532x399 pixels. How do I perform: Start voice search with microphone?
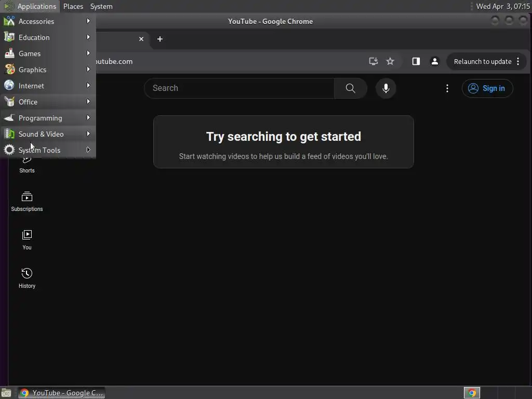[x=386, y=88]
